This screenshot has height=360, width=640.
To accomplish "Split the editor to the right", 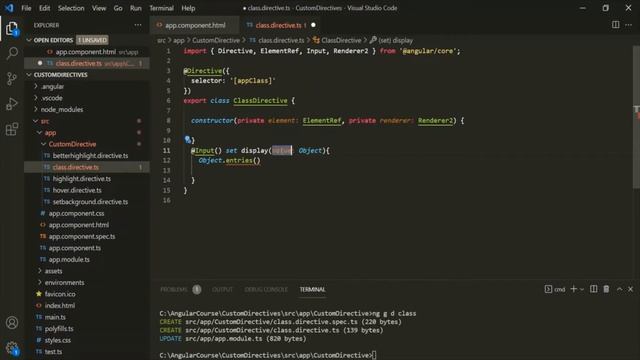I will [x=616, y=25].
